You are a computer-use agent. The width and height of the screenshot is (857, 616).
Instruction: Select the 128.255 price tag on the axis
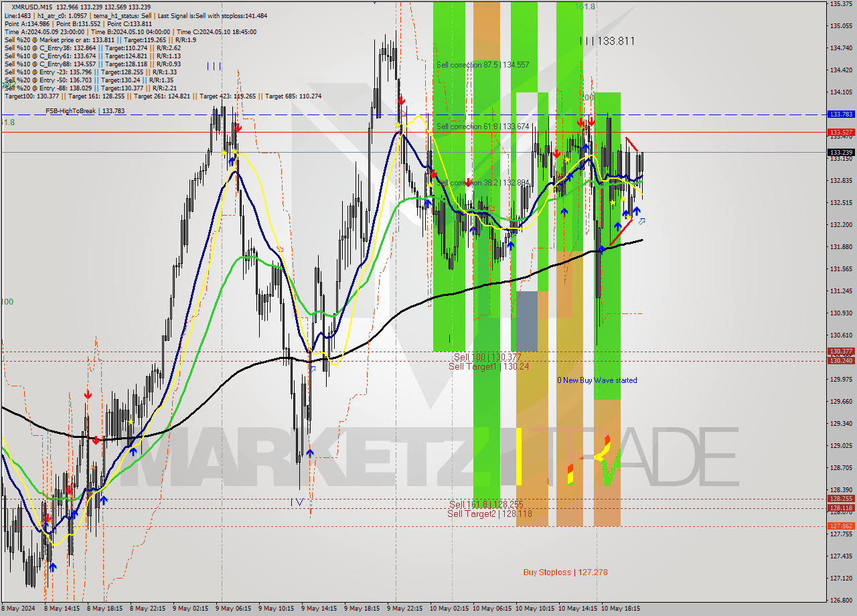841,499
